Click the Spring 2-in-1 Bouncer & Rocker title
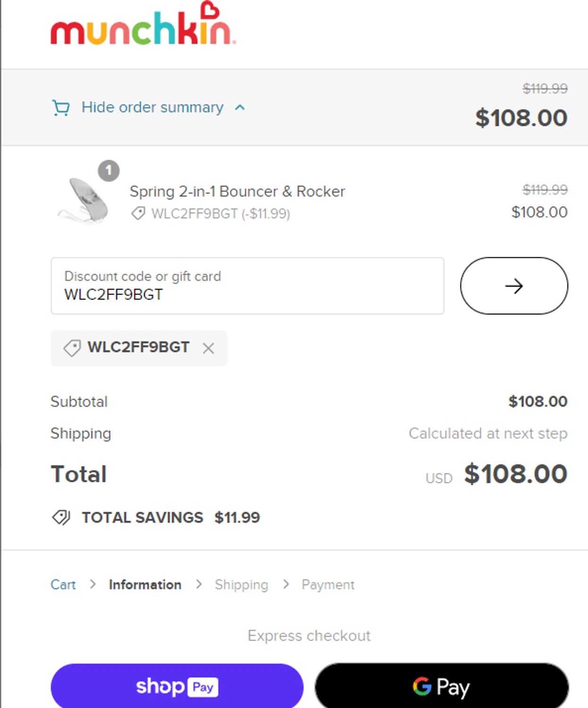Image resolution: width=588 pixels, height=708 pixels. click(237, 192)
